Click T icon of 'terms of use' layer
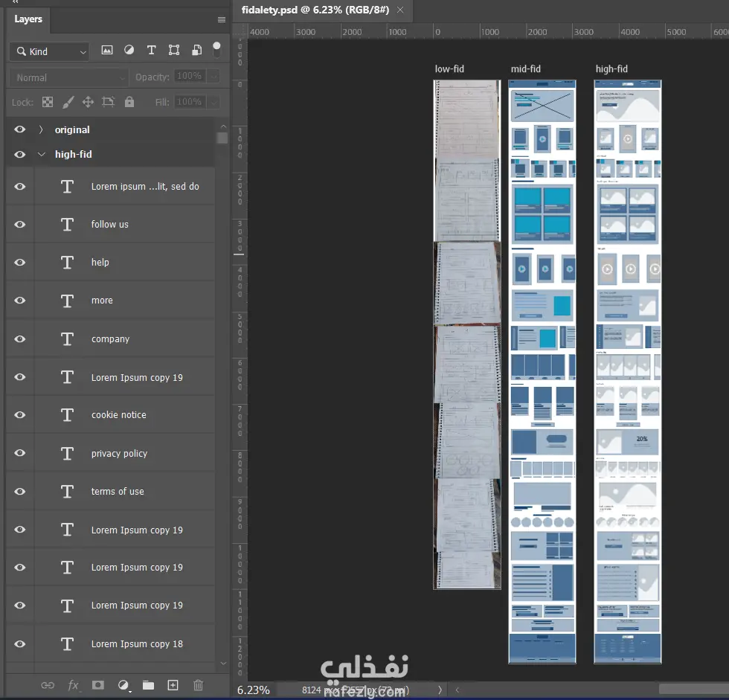 coord(67,491)
